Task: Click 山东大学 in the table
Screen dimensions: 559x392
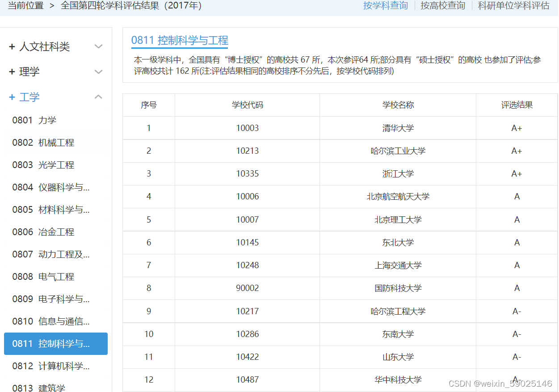Action: tap(398, 357)
